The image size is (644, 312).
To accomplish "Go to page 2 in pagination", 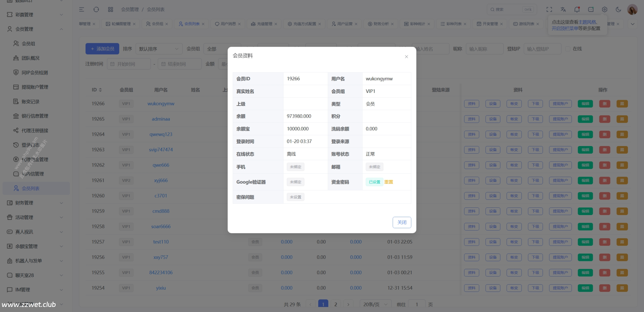I will point(336,304).
